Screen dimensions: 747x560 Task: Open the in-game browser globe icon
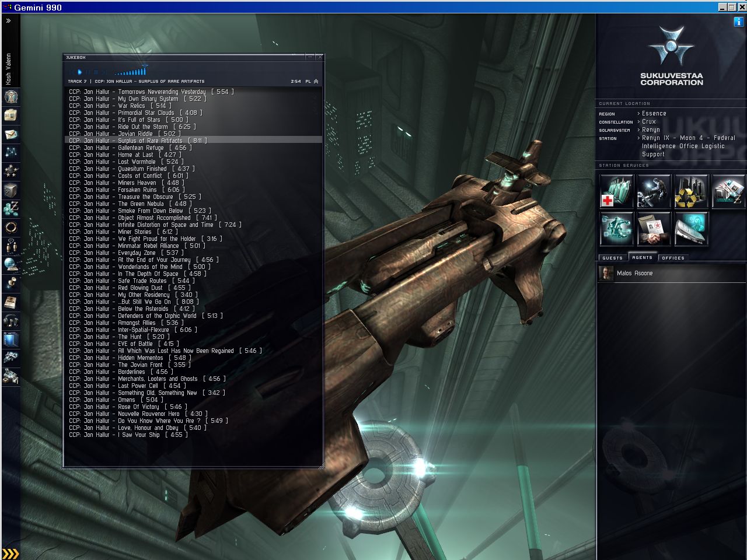[11, 264]
